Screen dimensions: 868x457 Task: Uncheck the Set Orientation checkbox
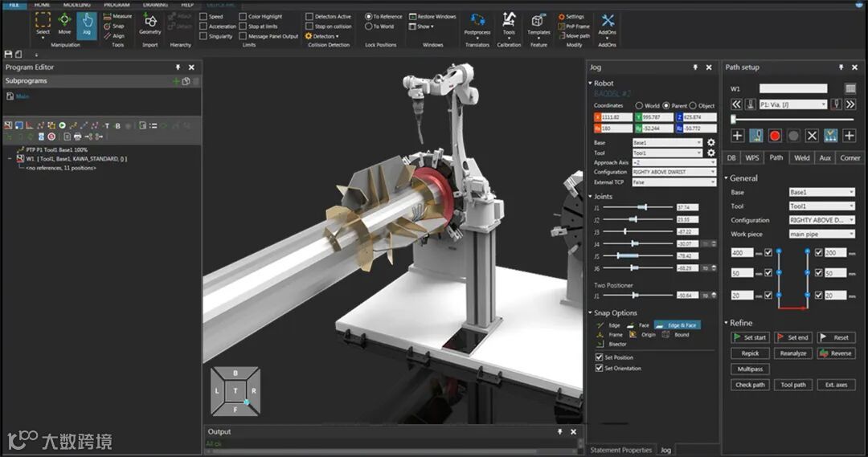tap(599, 368)
